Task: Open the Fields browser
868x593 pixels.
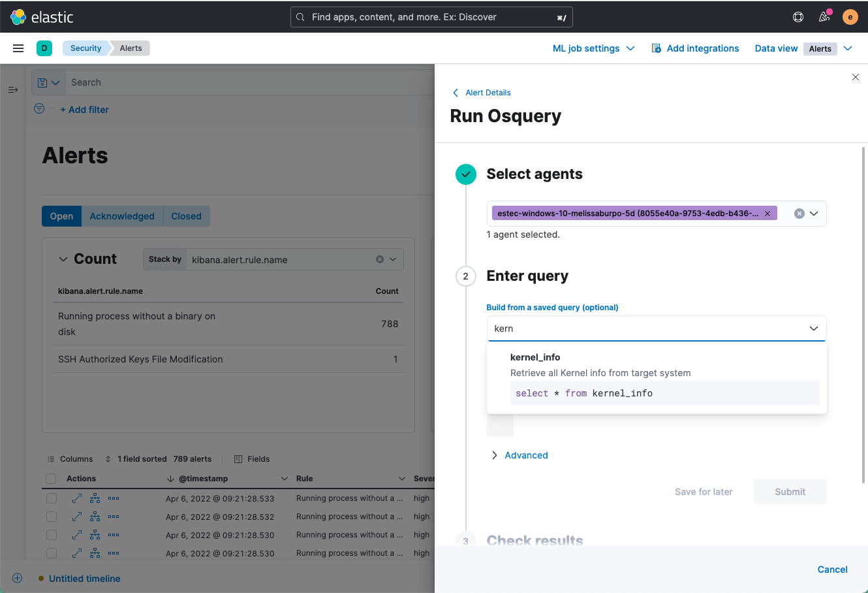Action: (252, 459)
